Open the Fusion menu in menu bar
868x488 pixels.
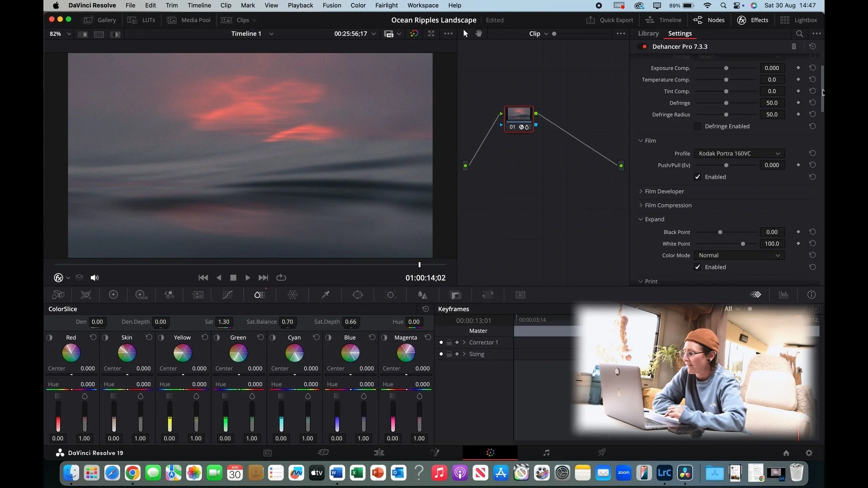[x=332, y=5]
